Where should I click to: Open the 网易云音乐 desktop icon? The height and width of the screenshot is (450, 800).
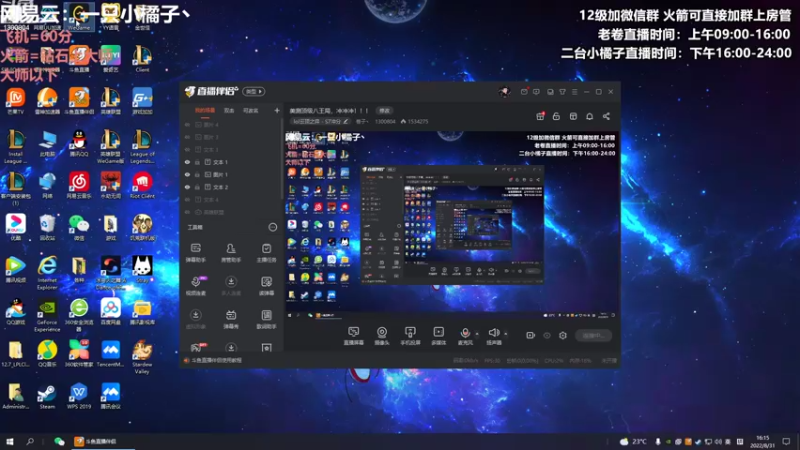79,185
